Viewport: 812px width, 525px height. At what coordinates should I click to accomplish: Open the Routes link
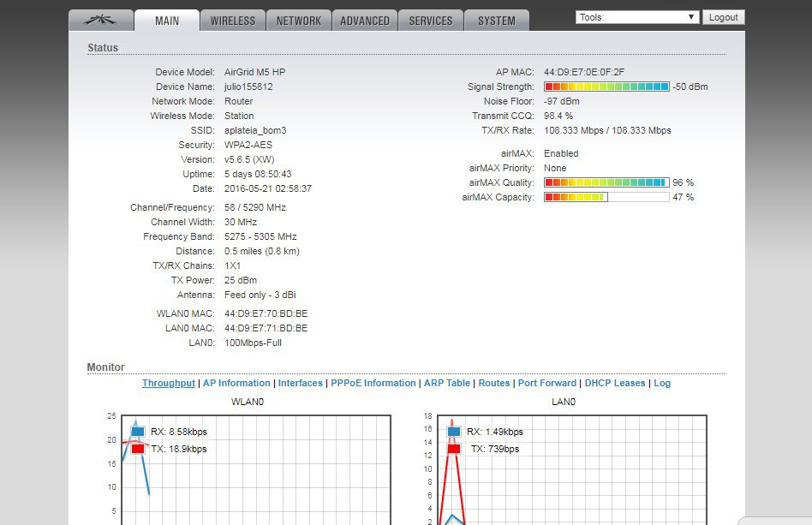[494, 383]
